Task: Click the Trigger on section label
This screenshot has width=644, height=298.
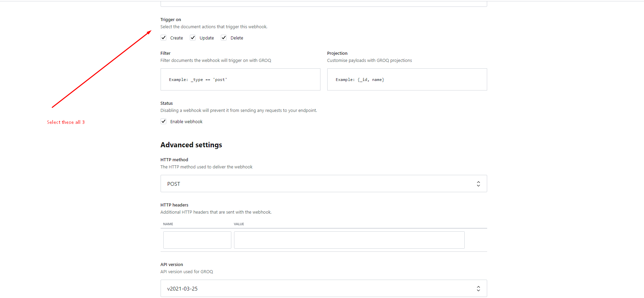Action: 171,20
